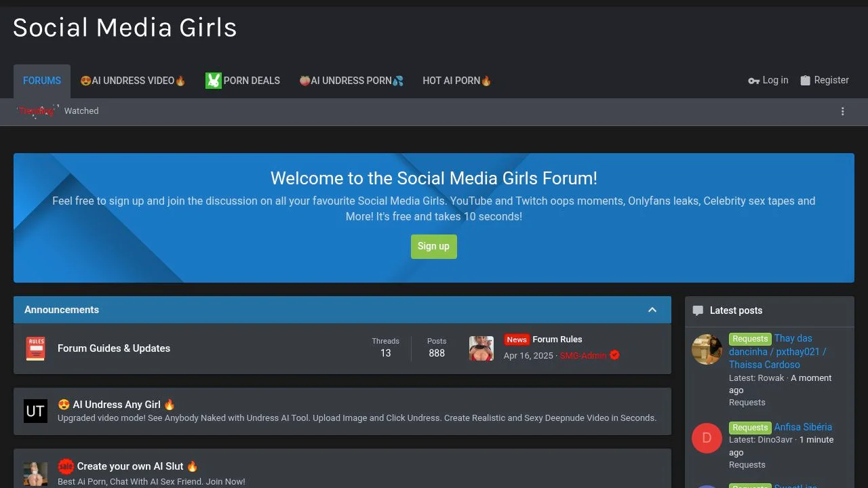
Task: Click the speech bubble icon in Latest posts header
Action: click(x=698, y=310)
